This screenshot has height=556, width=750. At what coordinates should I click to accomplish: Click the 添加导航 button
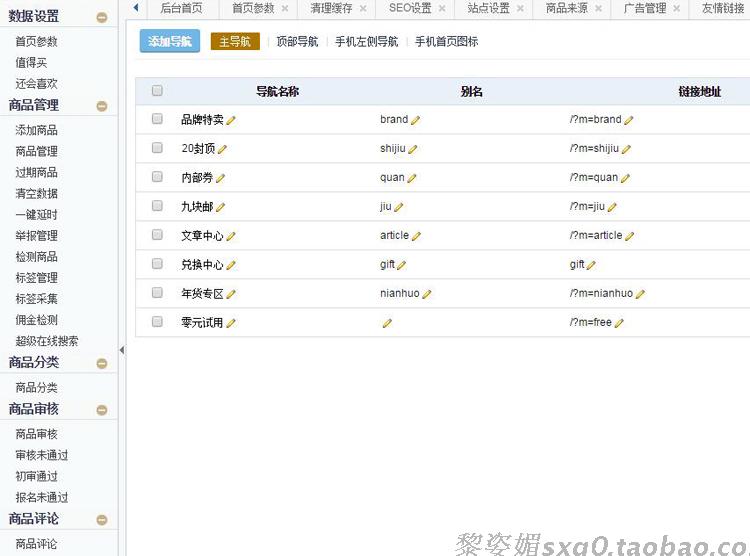[170, 41]
